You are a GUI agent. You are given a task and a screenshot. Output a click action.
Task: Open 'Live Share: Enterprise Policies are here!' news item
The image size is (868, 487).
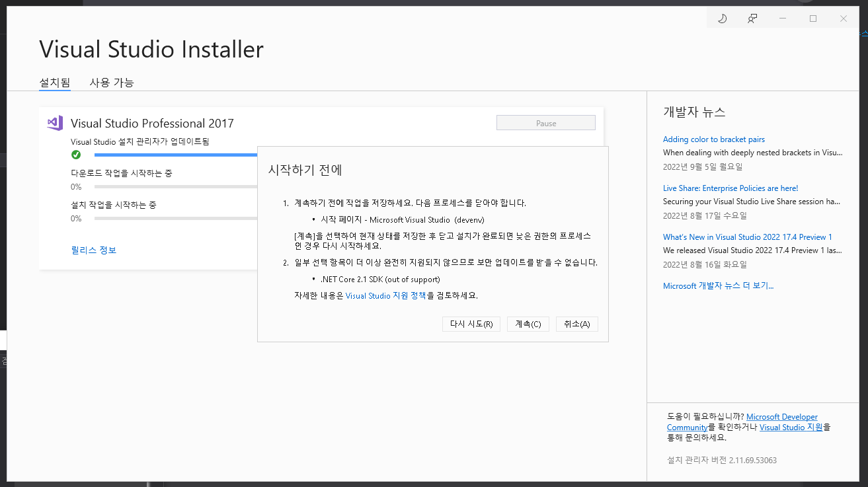tap(730, 188)
